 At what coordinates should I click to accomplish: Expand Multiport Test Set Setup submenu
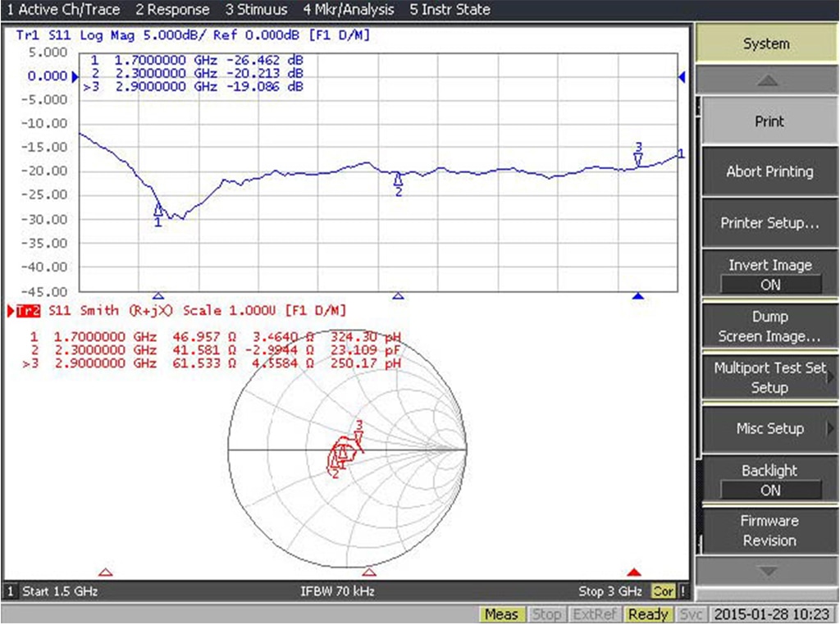click(x=769, y=377)
